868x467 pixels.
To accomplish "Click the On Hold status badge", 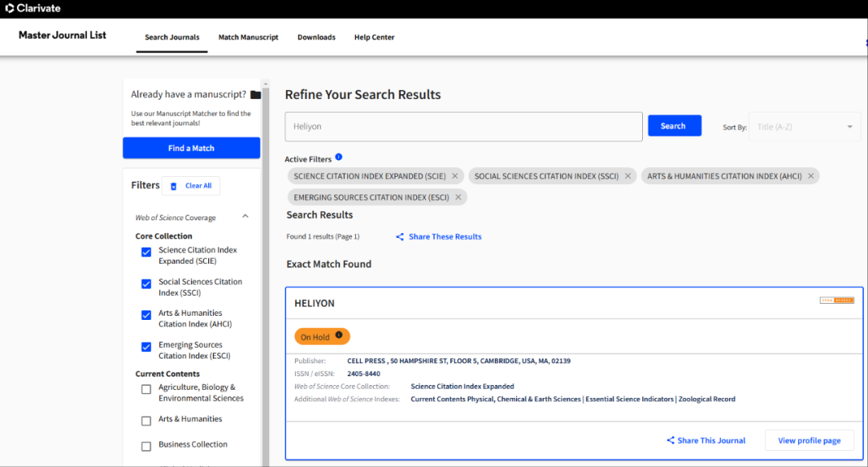I will pyautogui.click(x=322, y=337).
